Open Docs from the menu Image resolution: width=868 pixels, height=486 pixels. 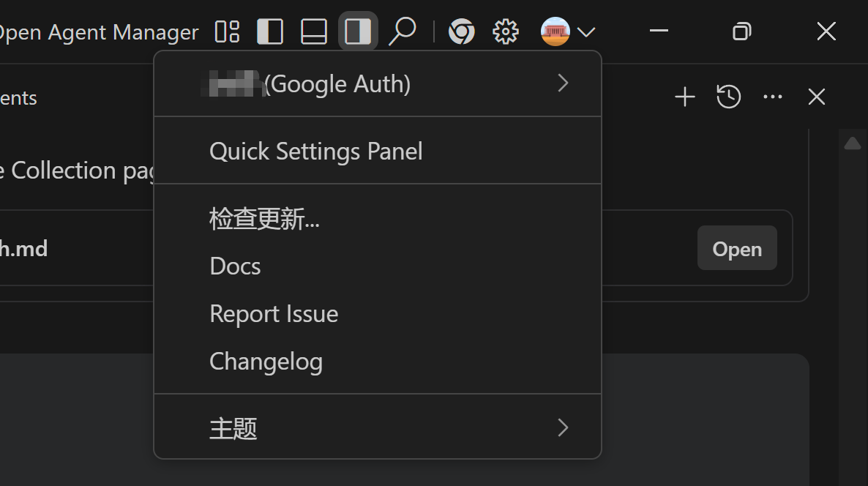235,266
